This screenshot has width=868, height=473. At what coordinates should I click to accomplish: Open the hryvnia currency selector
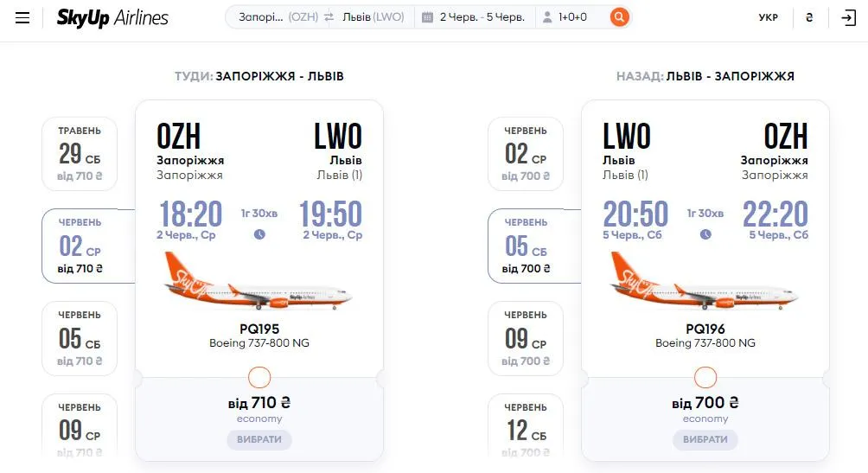pos(809,18)
